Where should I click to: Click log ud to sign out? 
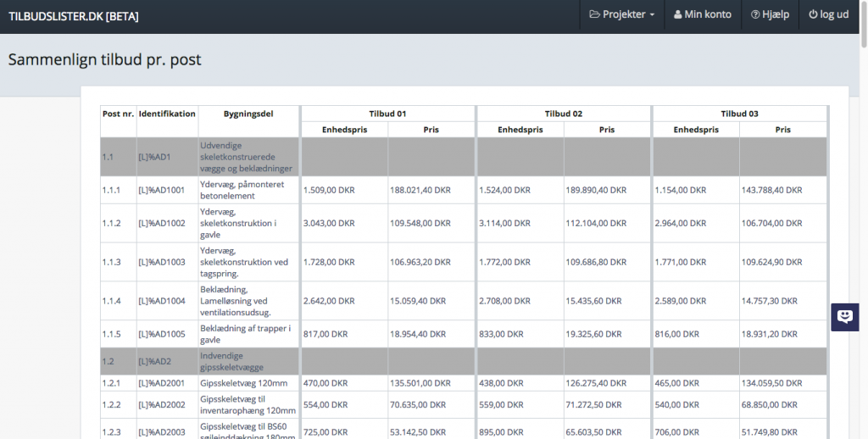[829, 14]
